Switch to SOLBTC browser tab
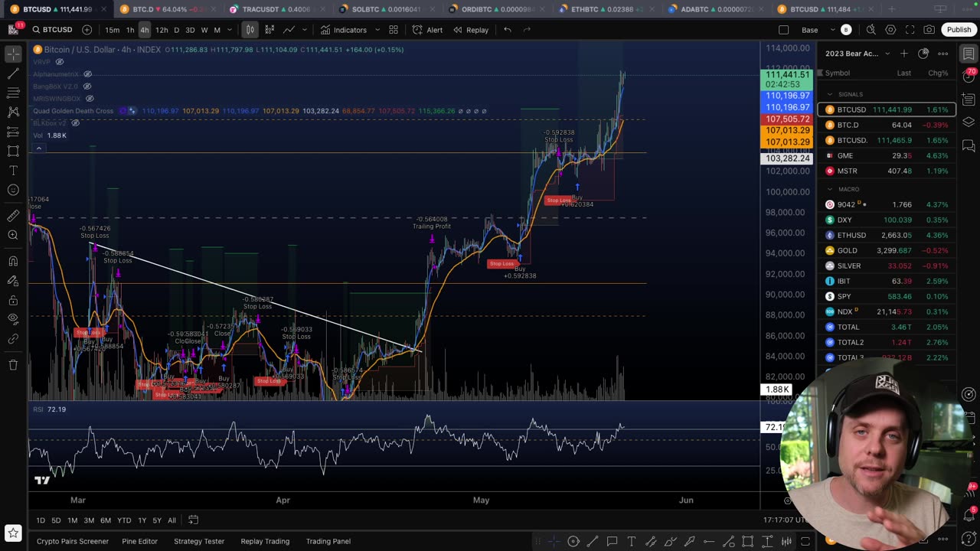This screenshot has height=551, width=980. point(387,9)
